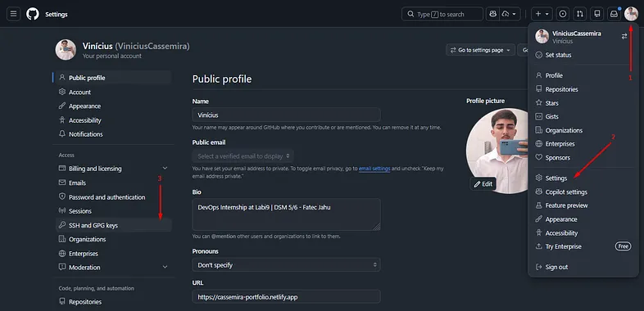The width and height of the screenshot is (644, 311).
Task: Open Appearance from user menu
Action: point(583,219)
